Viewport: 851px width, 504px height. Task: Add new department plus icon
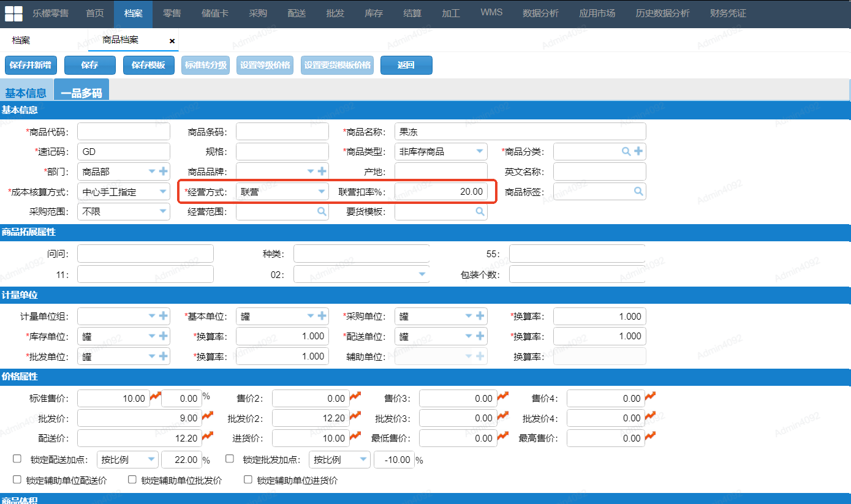(163, 171)
